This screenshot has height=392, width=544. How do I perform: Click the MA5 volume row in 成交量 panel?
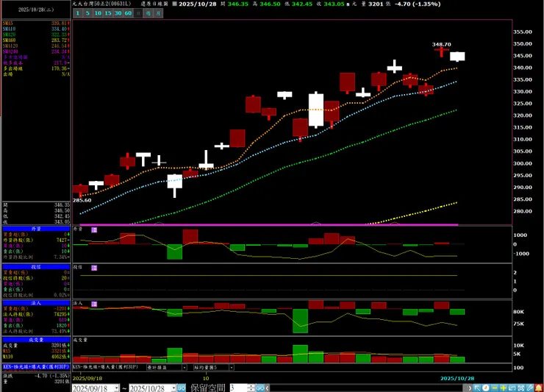pyautogui.click(x=36, y=351)
